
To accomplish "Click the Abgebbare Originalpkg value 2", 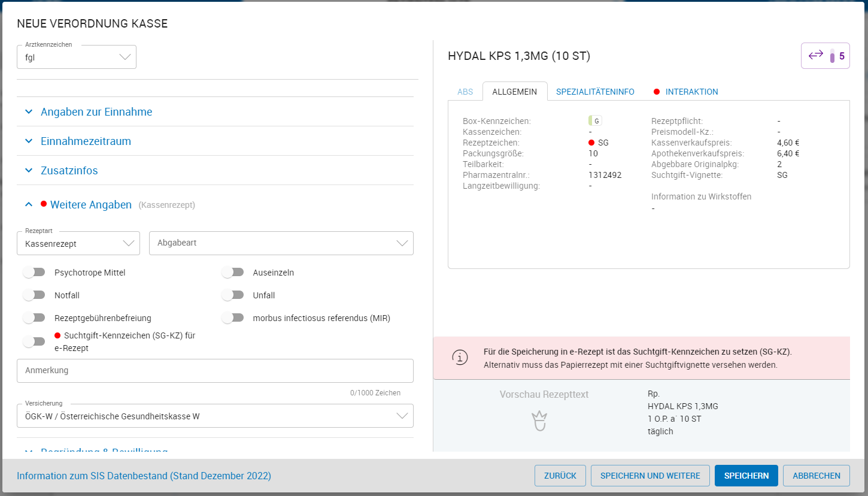I will tap(779, 164).
